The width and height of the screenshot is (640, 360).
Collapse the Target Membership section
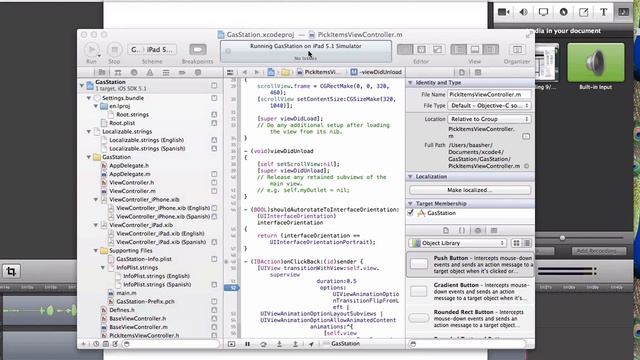[x=410, y=203]
